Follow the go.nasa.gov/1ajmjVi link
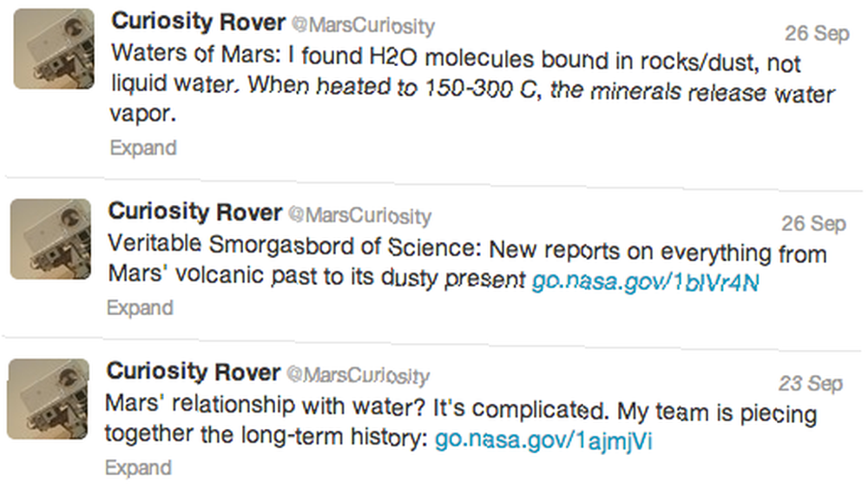The image size is (868, 495). [543, 441]
